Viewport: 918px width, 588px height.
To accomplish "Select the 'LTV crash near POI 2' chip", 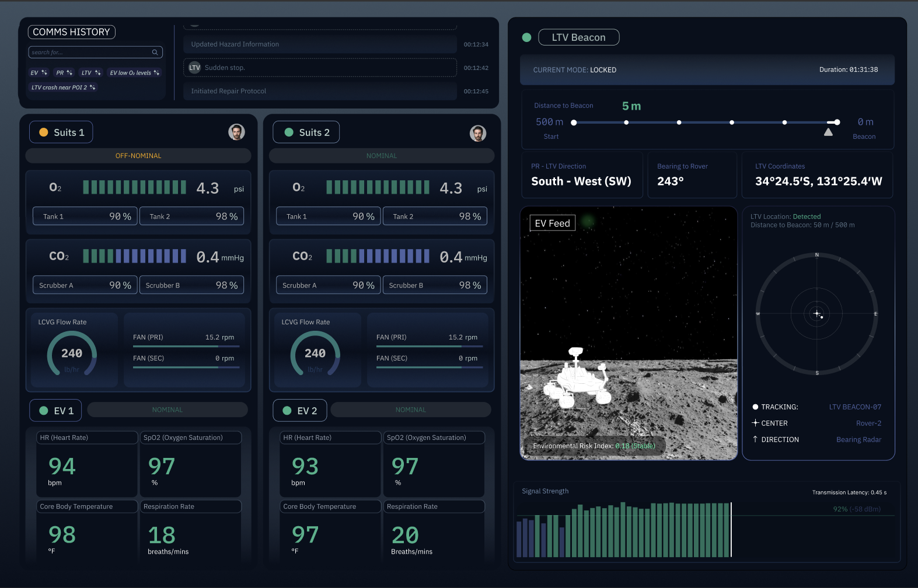I will pyautogui.click(x=63, y=87).
